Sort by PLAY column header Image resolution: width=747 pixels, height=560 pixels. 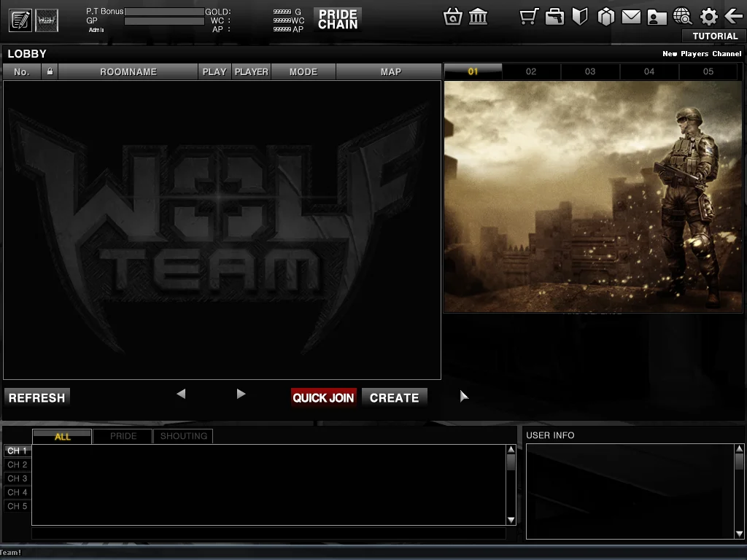[214, 71]
